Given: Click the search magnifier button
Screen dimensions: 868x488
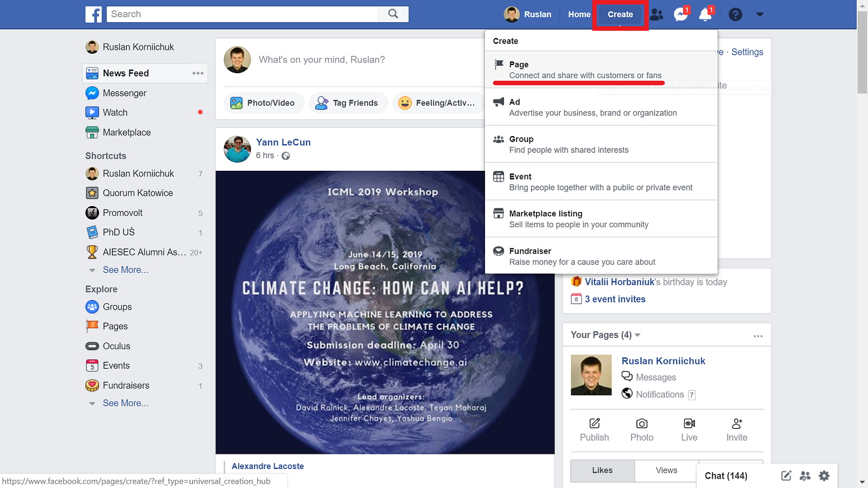Looking at the screenshot, I should tap(393, 14).
